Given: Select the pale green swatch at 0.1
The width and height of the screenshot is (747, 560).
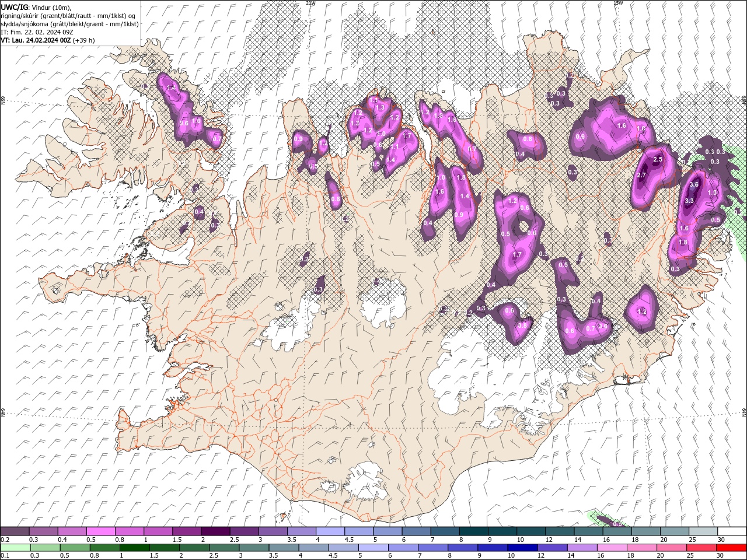Looking at the screenshot, I should [15, 548].
